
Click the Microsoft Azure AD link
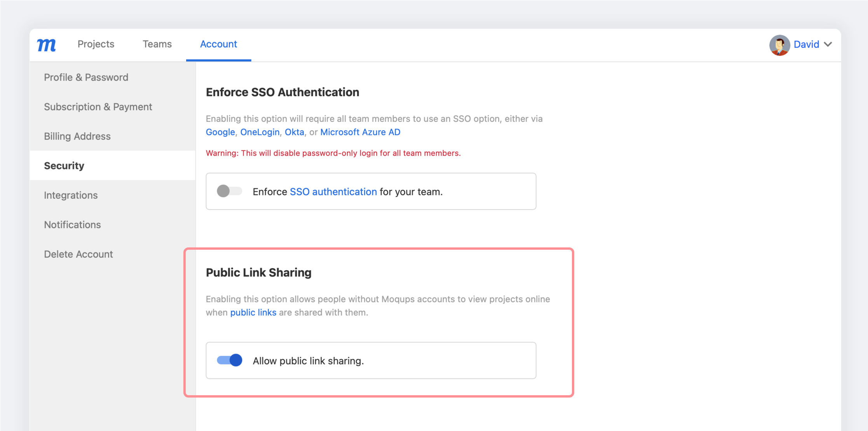pos(360,132)
